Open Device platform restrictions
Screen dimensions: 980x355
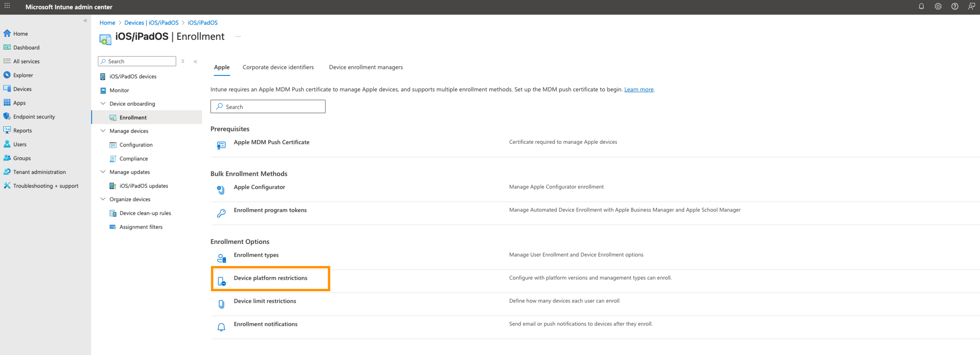tap(270, 278)
